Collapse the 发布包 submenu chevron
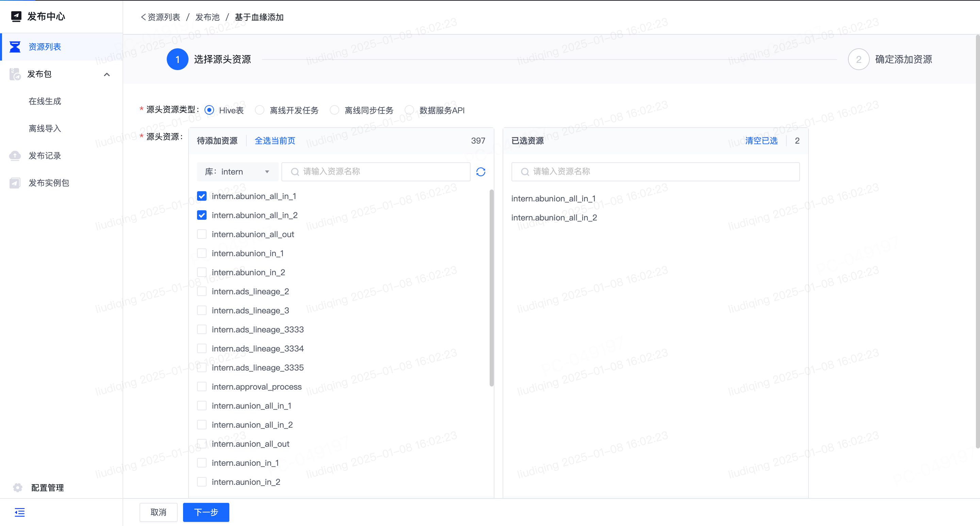Screen dimensions: 980x526 (107, 75)
